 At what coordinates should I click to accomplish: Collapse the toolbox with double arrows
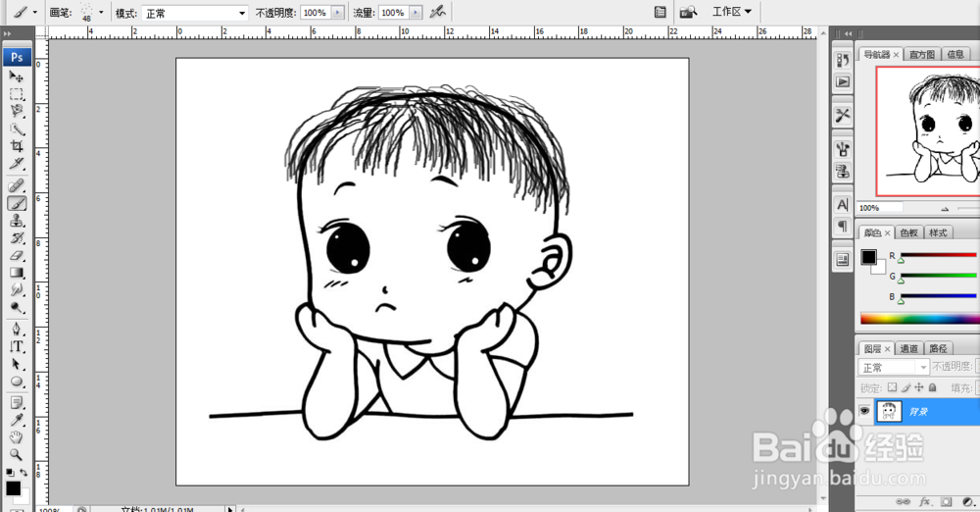click(7, 33)
